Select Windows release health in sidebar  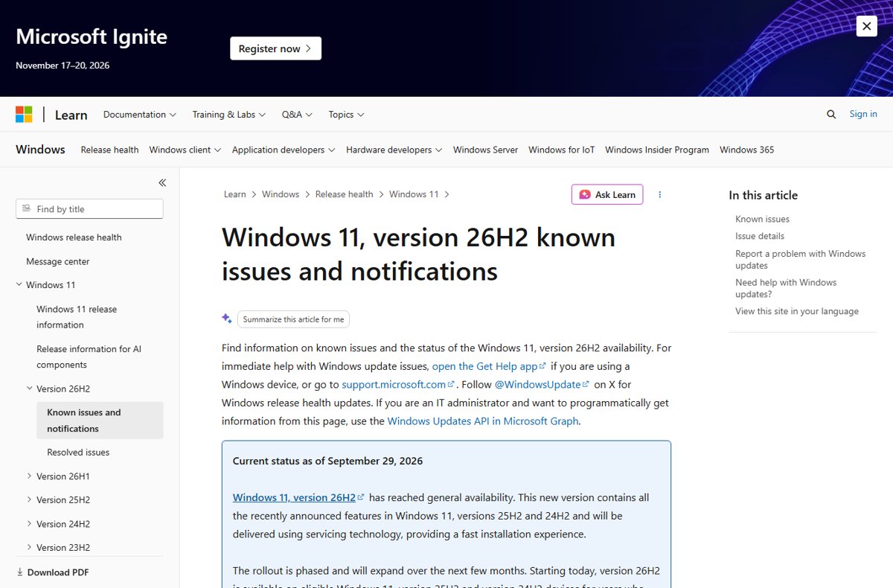coord(74,237)
